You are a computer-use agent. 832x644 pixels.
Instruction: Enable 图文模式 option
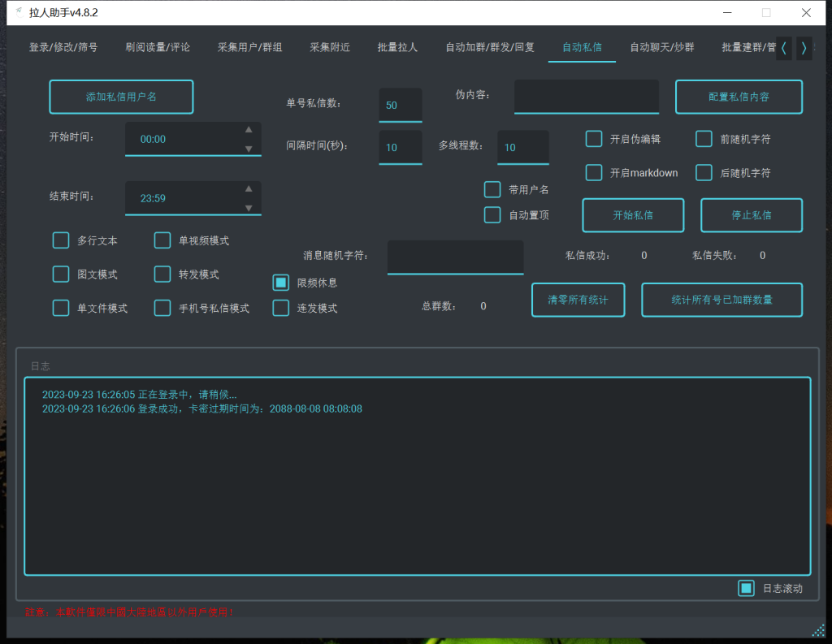(61, 274)
